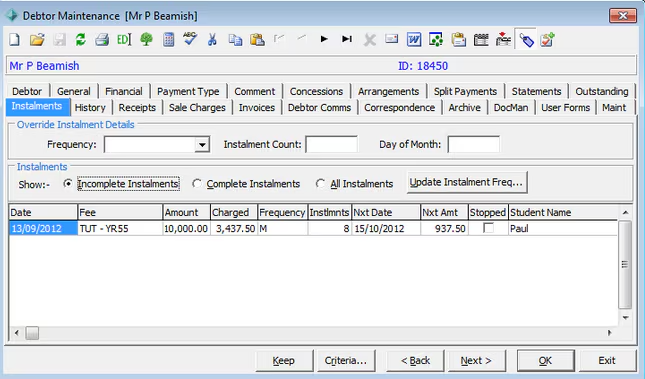
Task: Click Update Instalment Freq... button
Action: (466, 182)
